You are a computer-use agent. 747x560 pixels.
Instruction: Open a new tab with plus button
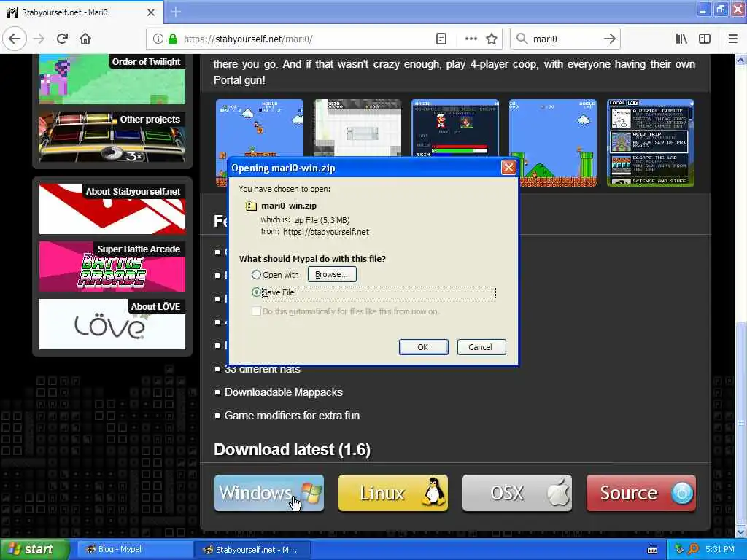(x=176, y=12)
